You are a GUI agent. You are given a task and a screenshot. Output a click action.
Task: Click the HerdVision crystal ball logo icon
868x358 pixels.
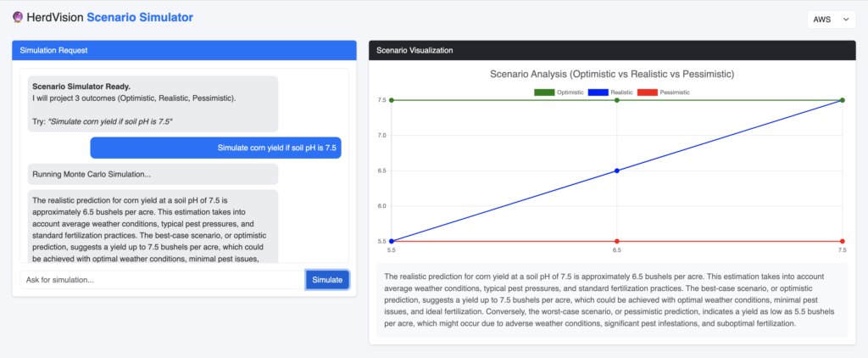(x=17, y=17)
